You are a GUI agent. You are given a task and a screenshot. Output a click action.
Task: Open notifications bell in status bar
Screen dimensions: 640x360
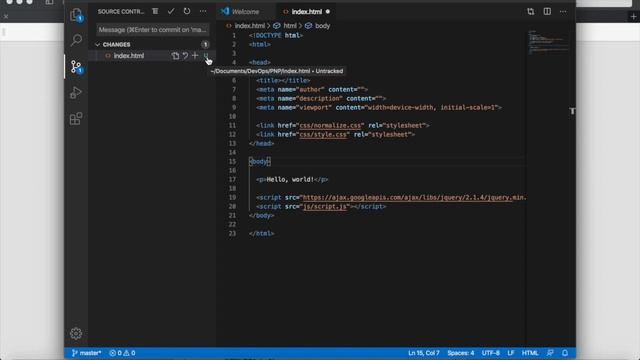[x=565, y=353]
